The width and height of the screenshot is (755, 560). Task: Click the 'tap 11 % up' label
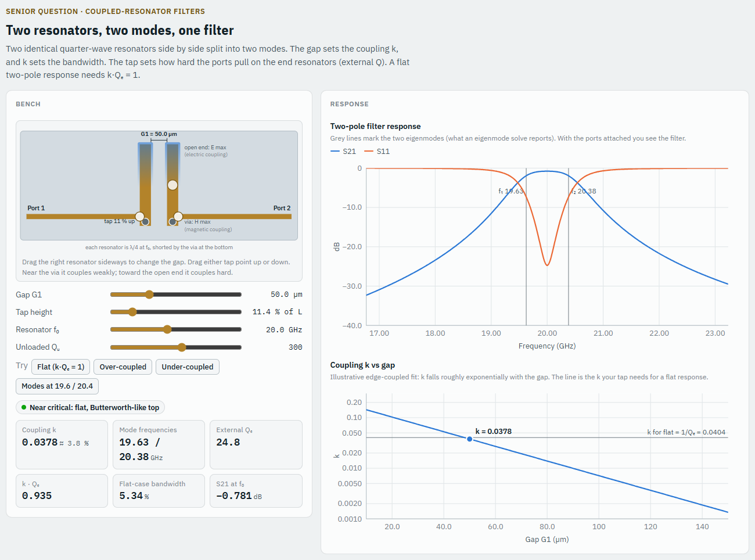pos(119,221)
